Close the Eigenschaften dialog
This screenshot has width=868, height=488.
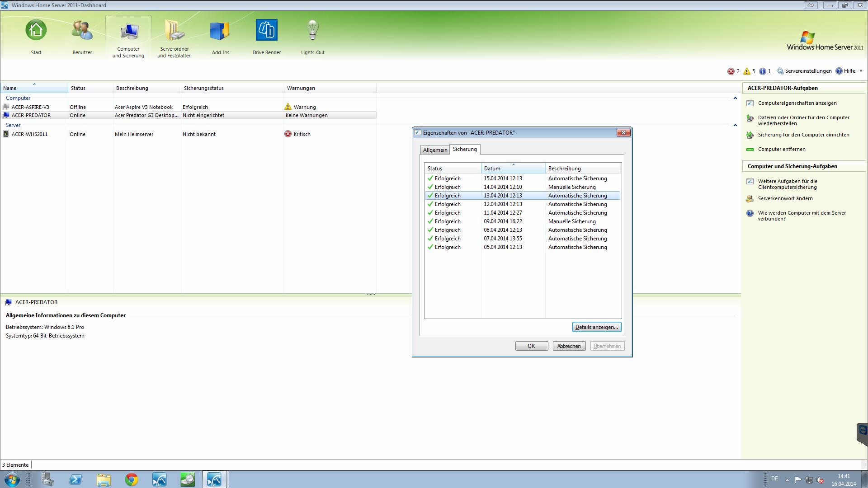pos(624,132)
